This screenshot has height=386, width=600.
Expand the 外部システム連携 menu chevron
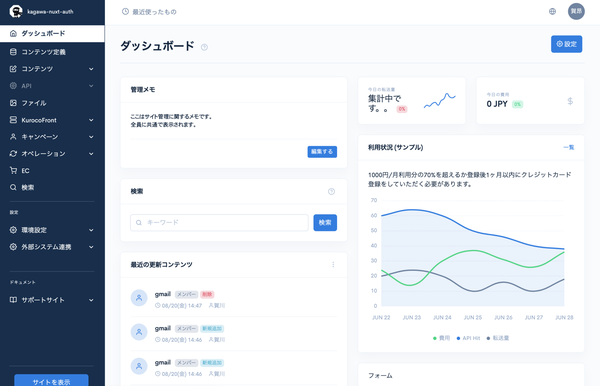tap(91, 247)
